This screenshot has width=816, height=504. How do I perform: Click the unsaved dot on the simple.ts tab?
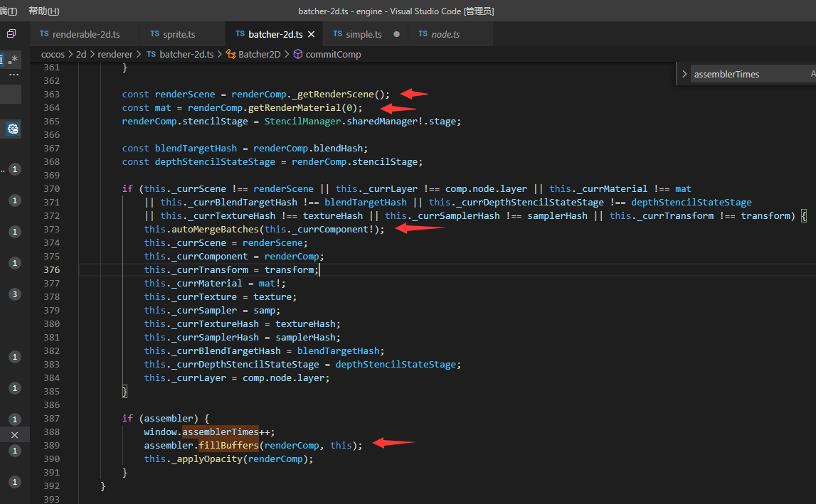click(x=396, y=34)
